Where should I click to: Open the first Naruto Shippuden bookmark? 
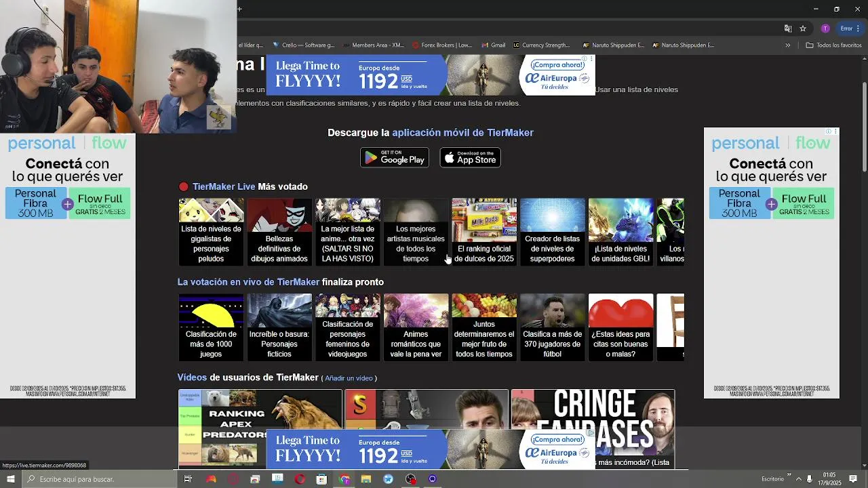pos(614,45)
